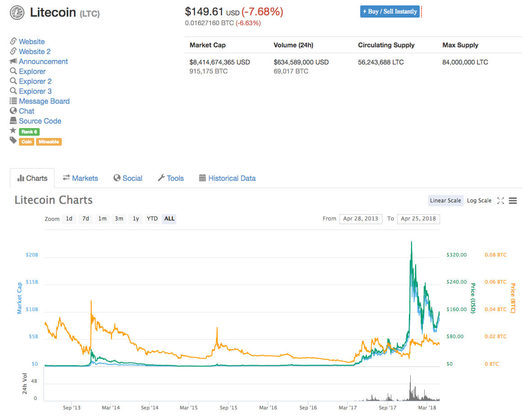Set chart zoom to ALL
Screen dimensions: 532x418
point(170,219)
